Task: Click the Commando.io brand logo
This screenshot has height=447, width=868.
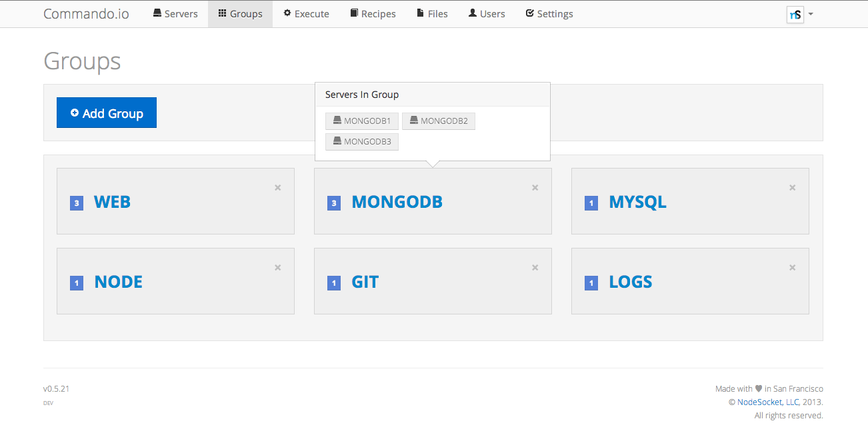Action: point(86,14)
